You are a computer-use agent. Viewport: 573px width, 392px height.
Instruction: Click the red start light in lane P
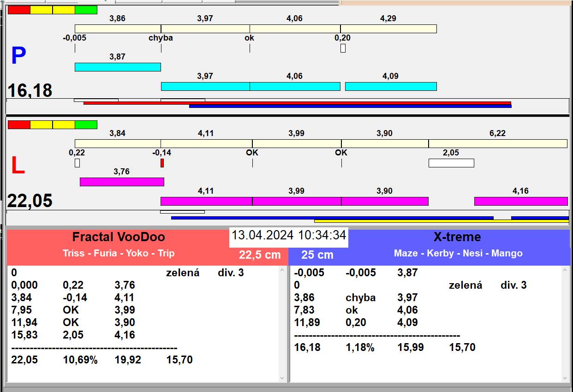pyautogui.click(x=19, y=10)
